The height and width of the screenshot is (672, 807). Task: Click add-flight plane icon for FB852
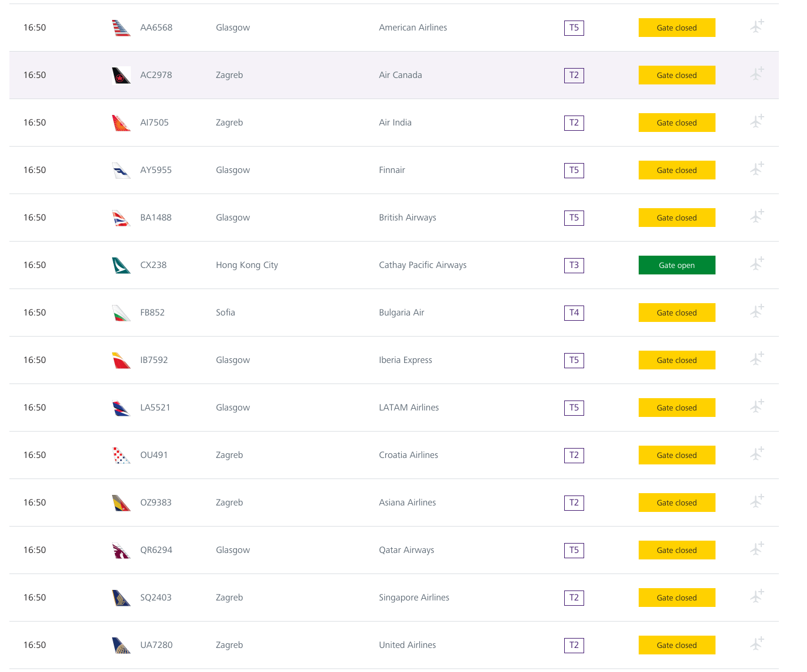coord(757,312)
